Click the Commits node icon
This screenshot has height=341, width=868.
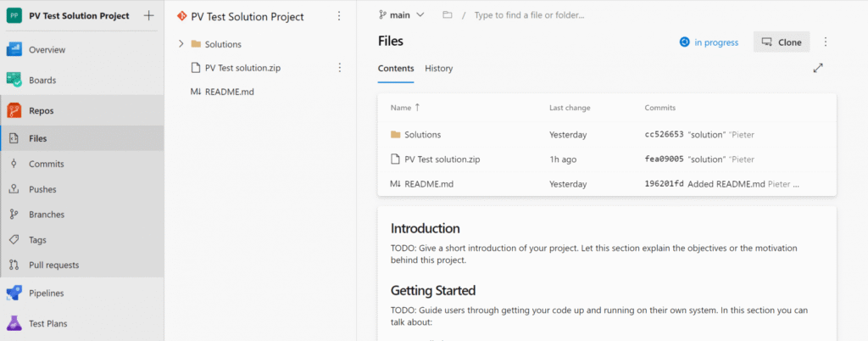pos(14,164)
